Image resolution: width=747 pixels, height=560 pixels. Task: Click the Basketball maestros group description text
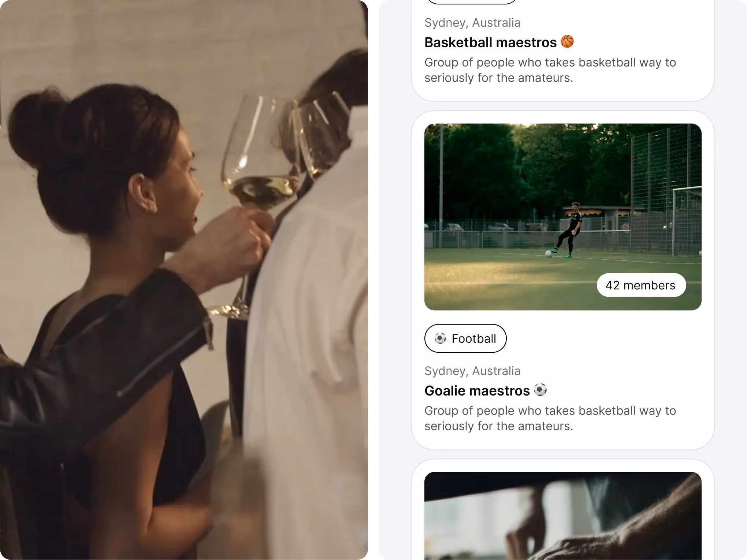pos(550,70)
